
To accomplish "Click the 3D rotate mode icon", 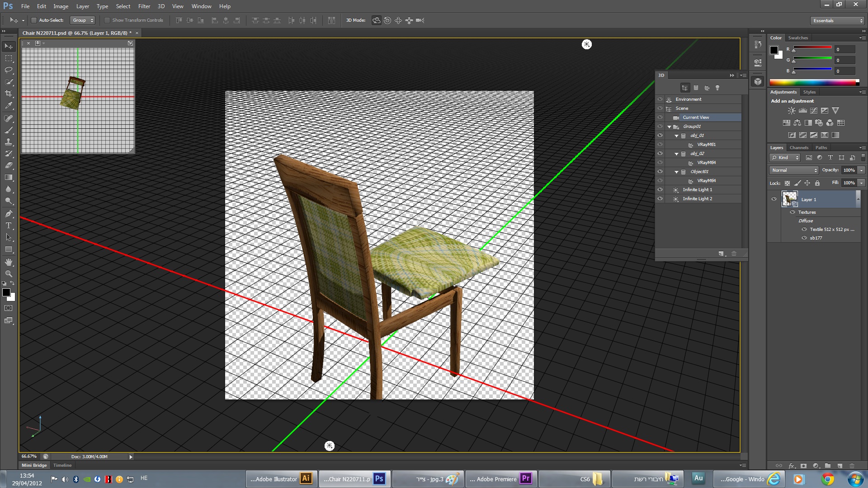I will pos(376,20).
